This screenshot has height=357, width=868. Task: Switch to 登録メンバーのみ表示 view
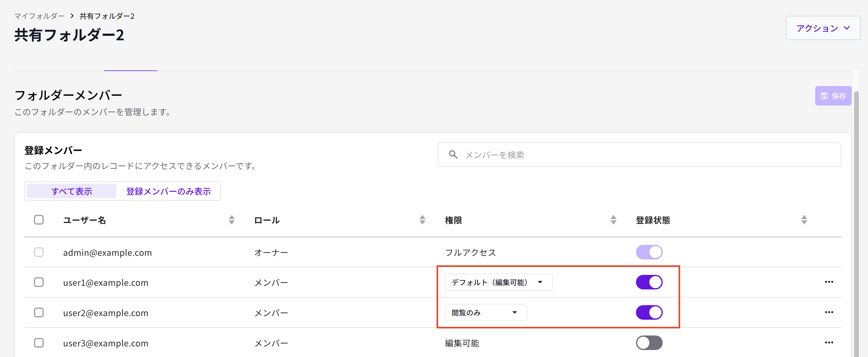click(168, 191)
